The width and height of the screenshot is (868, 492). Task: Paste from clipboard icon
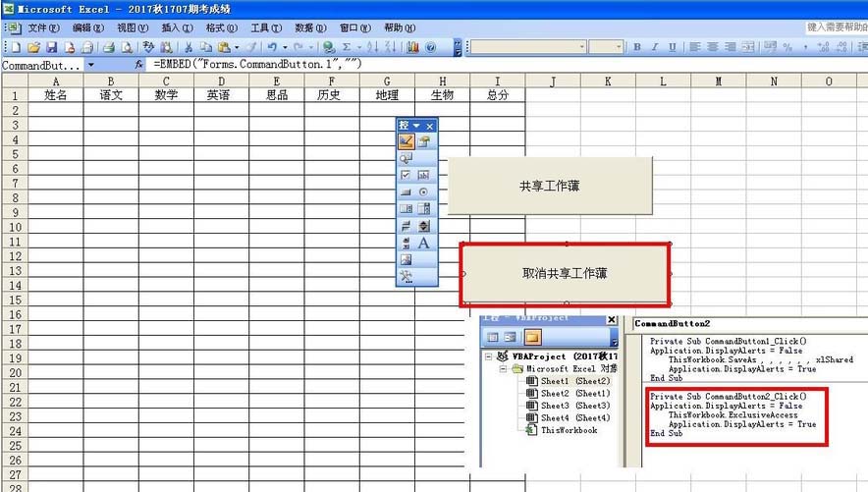point(224,47)
